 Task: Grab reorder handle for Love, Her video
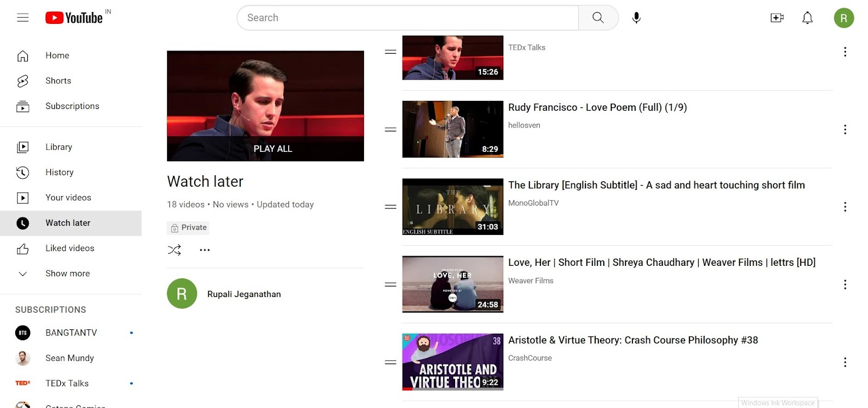(391, 284)
